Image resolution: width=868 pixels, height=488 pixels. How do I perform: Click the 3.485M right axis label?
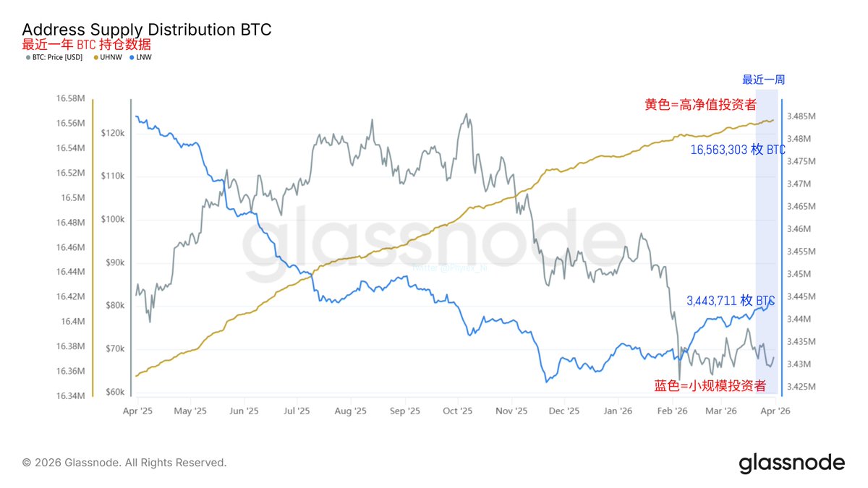pos(801,116)
